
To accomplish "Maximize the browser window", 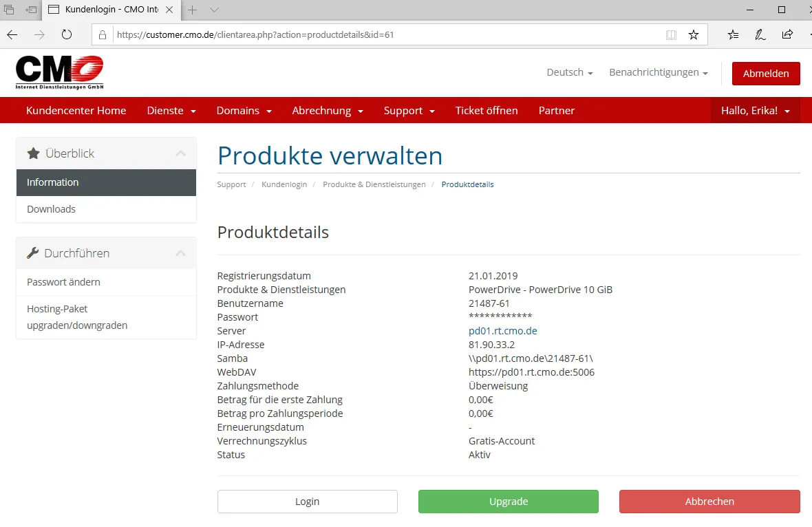I will click(x=782, y=10).
